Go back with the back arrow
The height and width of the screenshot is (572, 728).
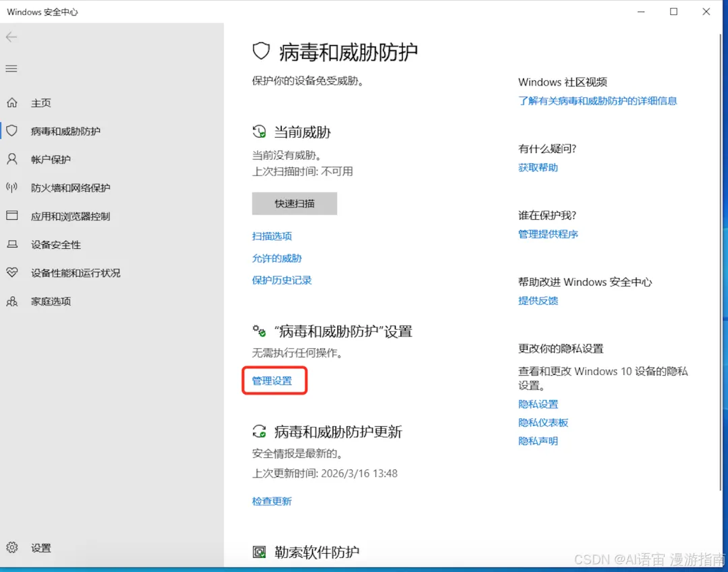pyautogui.click(x=11, y=37)
